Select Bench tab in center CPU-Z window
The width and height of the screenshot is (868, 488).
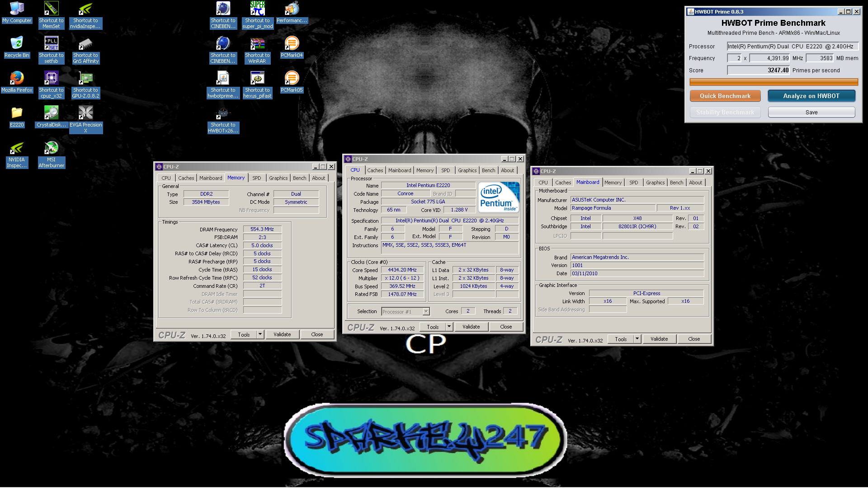[x=488, y=170]
